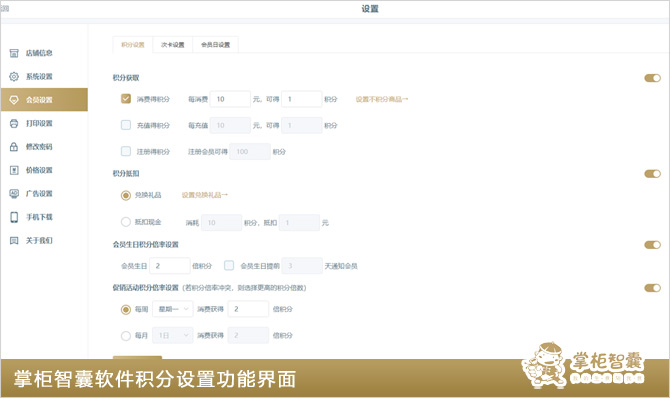This screenshot has height=398, width=670.
Task: Click the 修改密码 lock icon
Action: click(14, 147)
